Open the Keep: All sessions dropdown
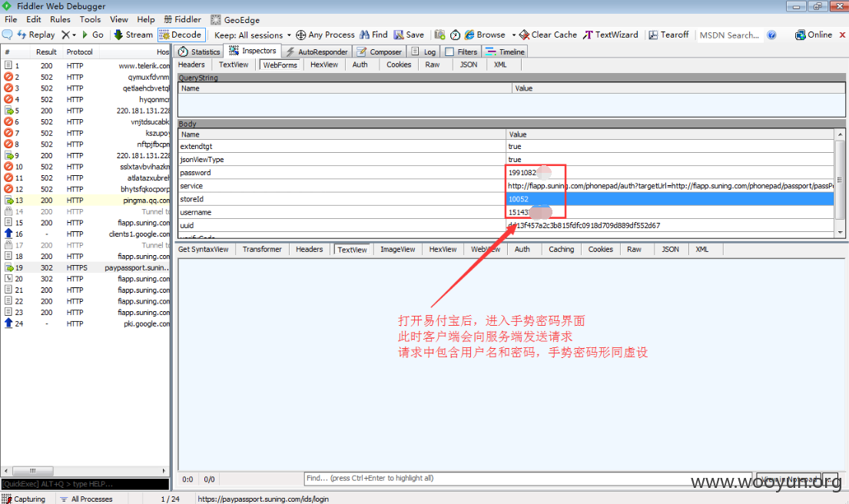Viewport: 849px width, 504px height. coord(252,35)
